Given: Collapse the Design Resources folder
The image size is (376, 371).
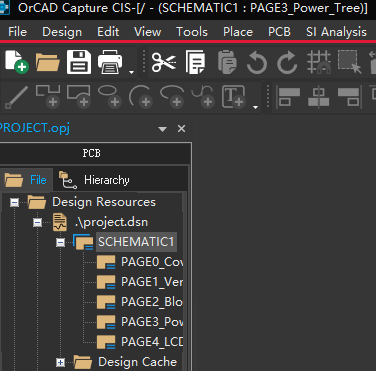Looking at the screenshot, I should point(14,202).
